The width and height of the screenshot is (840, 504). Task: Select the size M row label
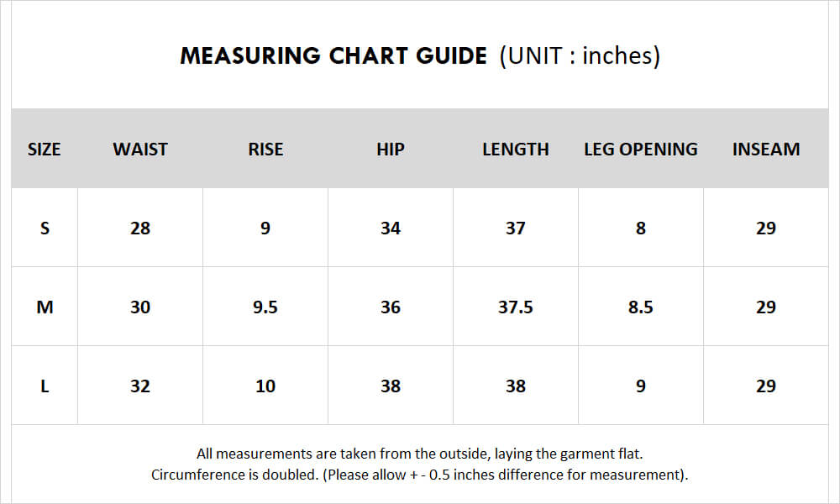(x=45, y=307)
